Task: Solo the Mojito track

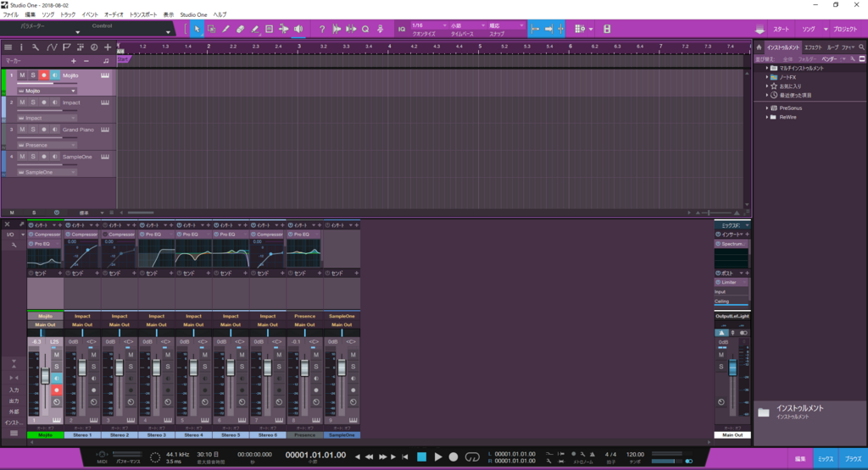Action: tap(33, 75)
